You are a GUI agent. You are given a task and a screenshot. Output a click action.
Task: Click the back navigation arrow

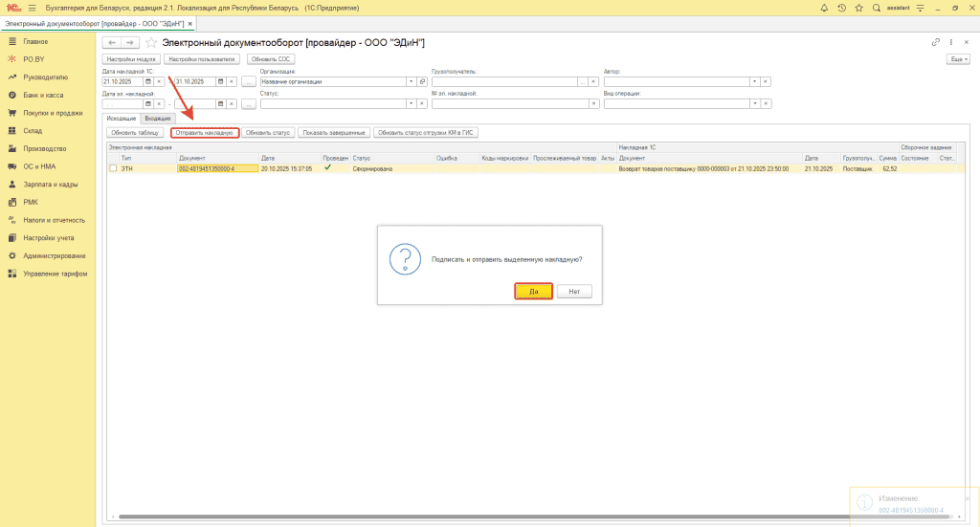pyautogui.click(x=112, y=43)
